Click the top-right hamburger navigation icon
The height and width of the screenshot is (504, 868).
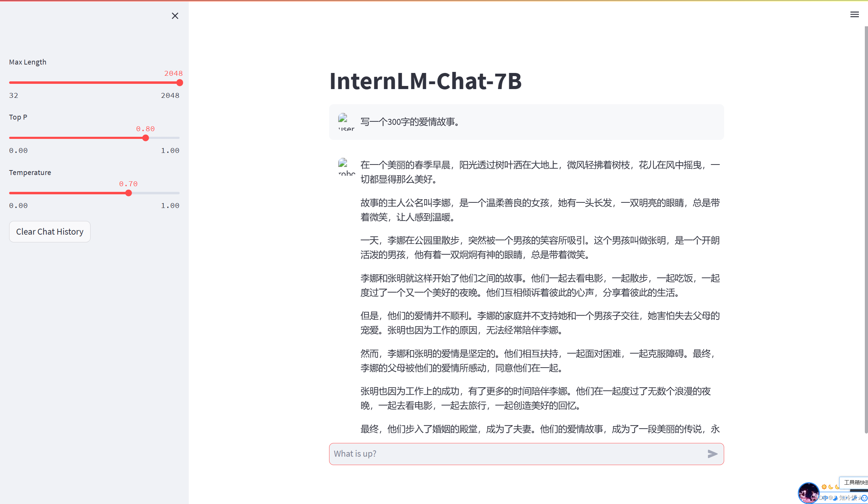pos(855,14)
